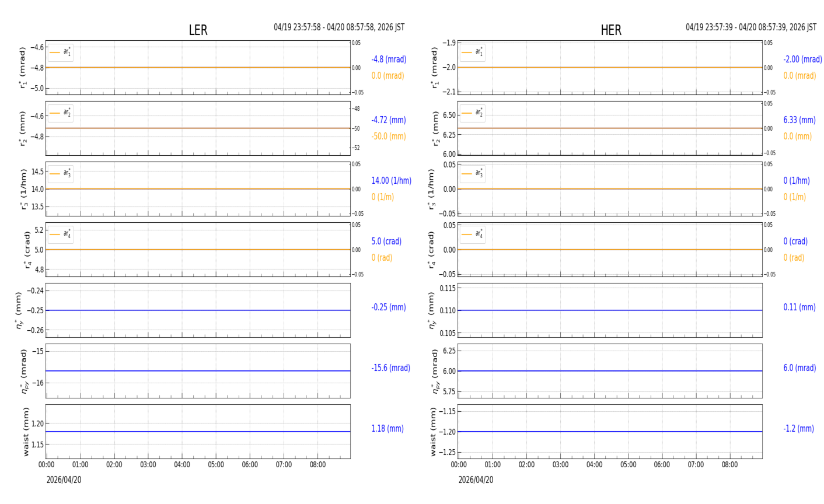Click the ∂r2* legend in the LER plot

pos(61,113)
